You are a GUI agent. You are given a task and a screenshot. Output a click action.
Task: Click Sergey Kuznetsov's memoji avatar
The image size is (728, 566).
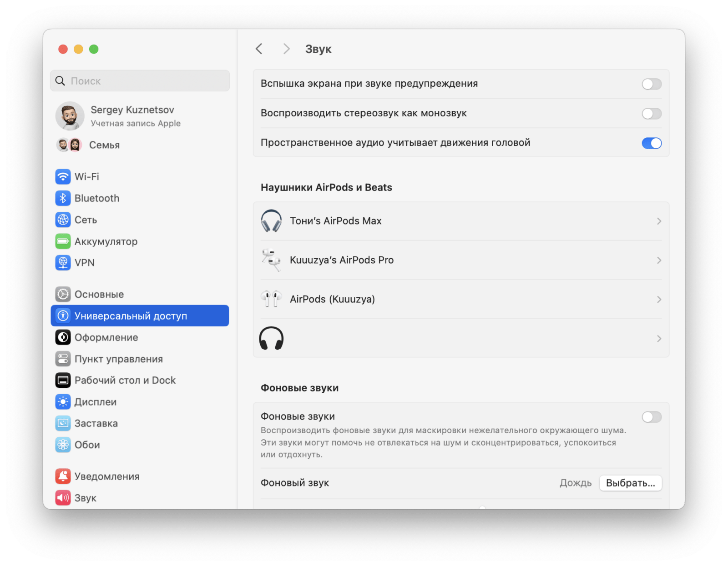click(x=70, y=116)
